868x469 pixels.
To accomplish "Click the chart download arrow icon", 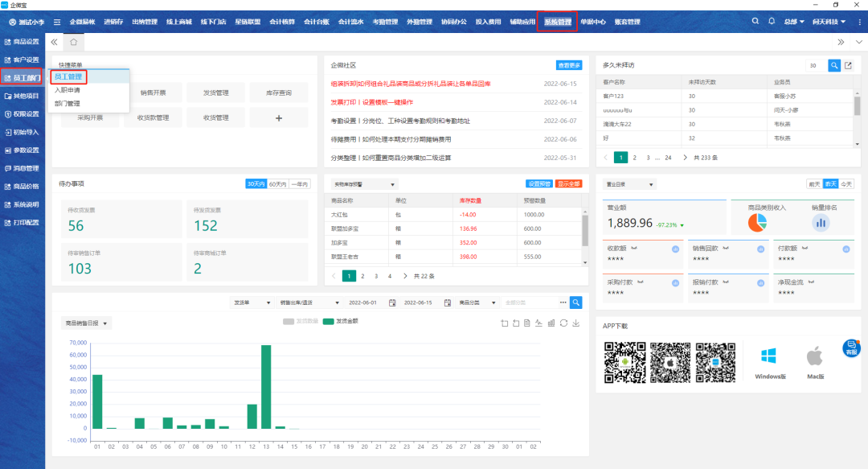I will tap(575, 323).
